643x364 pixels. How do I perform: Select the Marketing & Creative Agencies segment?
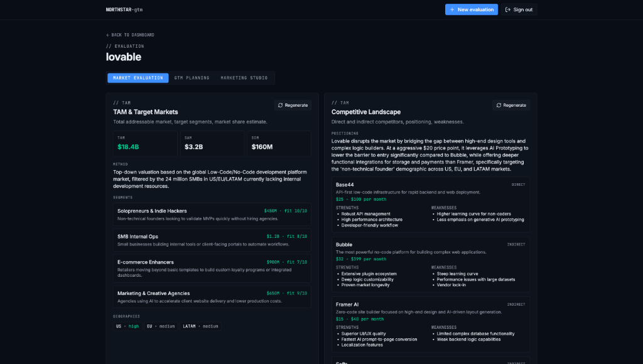pos(212,297)
